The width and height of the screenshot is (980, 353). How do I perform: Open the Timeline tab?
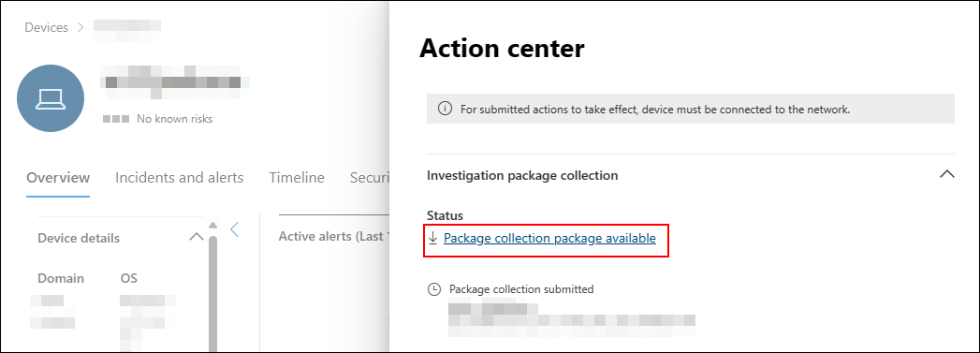click(x=297, y=178)
